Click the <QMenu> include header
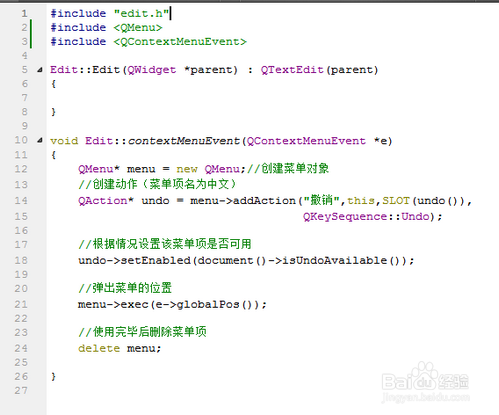The height and width of the screenshot is (415, 499). (138, 27)
